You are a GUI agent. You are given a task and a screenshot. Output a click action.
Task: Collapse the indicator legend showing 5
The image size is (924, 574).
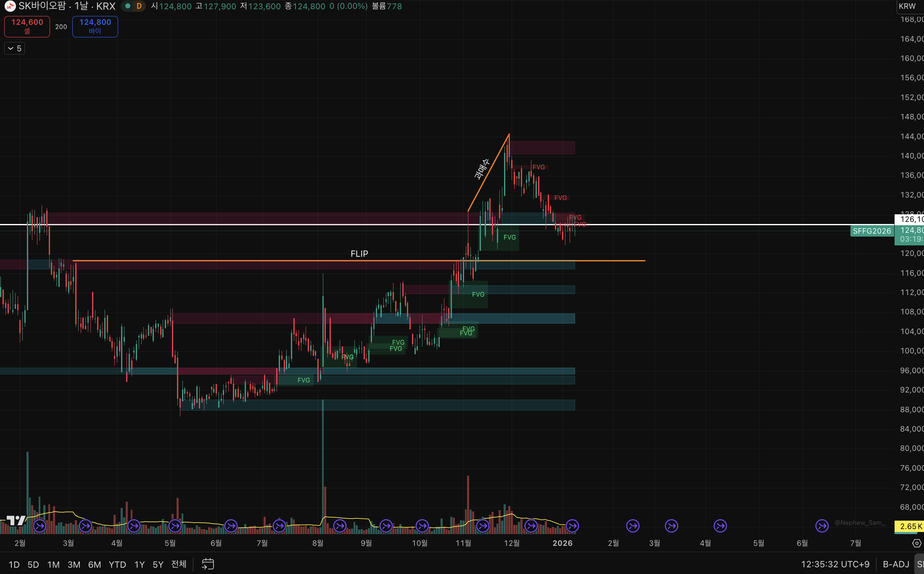coord(14,48)
